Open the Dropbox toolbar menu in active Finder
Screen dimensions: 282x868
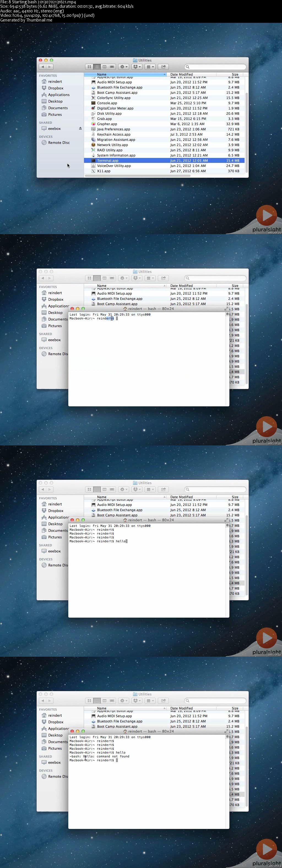(x=137, y=67)
